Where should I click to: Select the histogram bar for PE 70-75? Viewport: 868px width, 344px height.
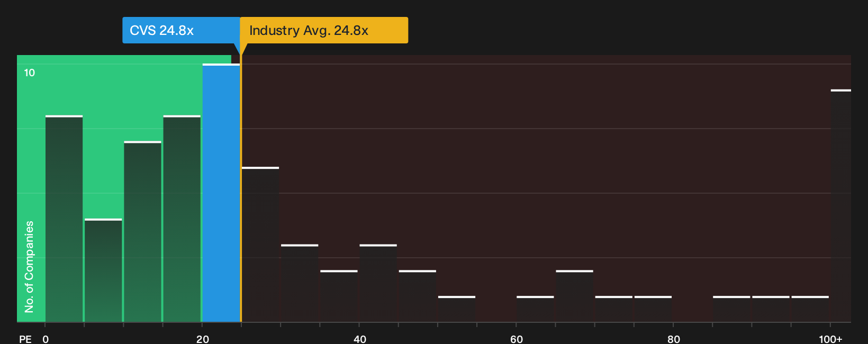point(614,309)
